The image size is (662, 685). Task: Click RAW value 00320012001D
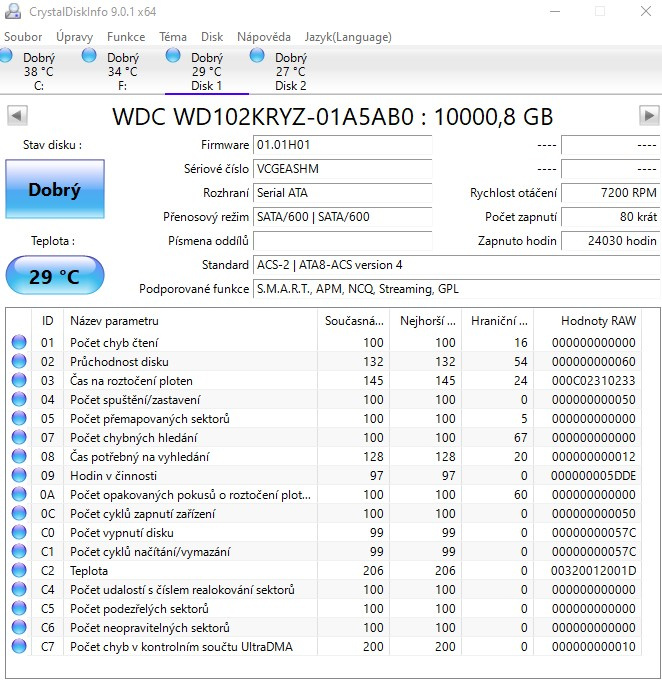tap(593, 571)
